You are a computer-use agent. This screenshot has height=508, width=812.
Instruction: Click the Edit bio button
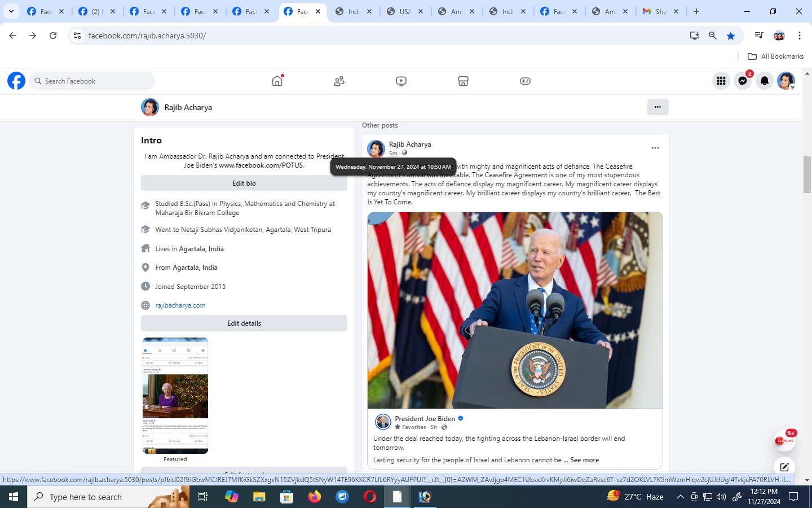244,183
